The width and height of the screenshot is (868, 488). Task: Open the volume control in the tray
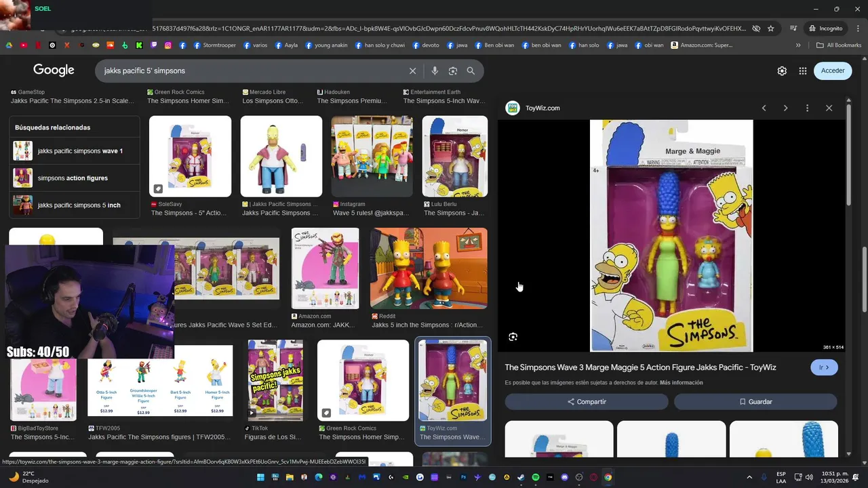pos(809,477)
